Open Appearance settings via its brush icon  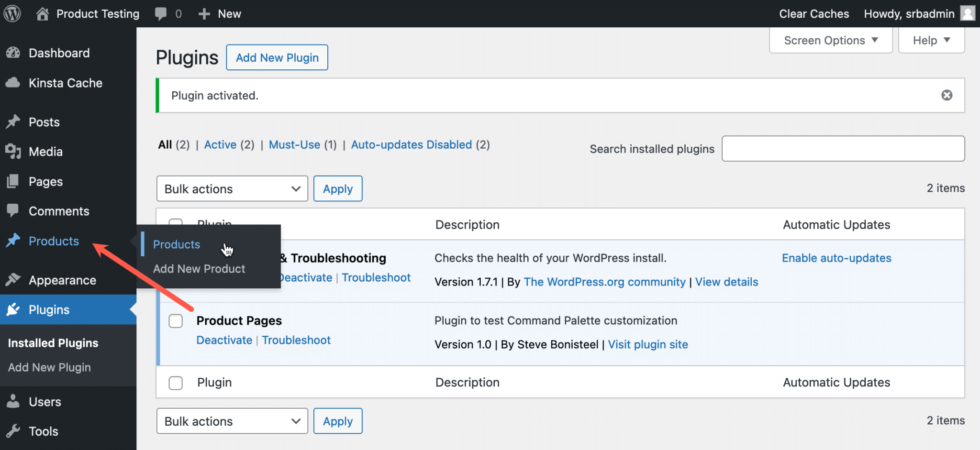tap(13, 280)
